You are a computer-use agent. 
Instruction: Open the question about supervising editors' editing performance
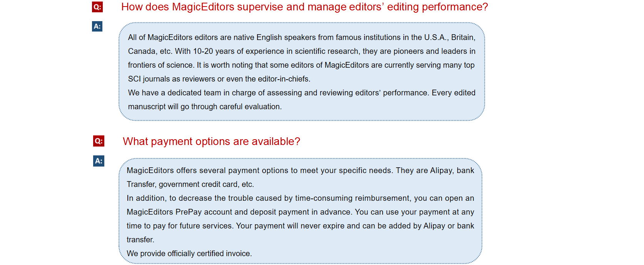pyautogui.click(x=304, y=7)
